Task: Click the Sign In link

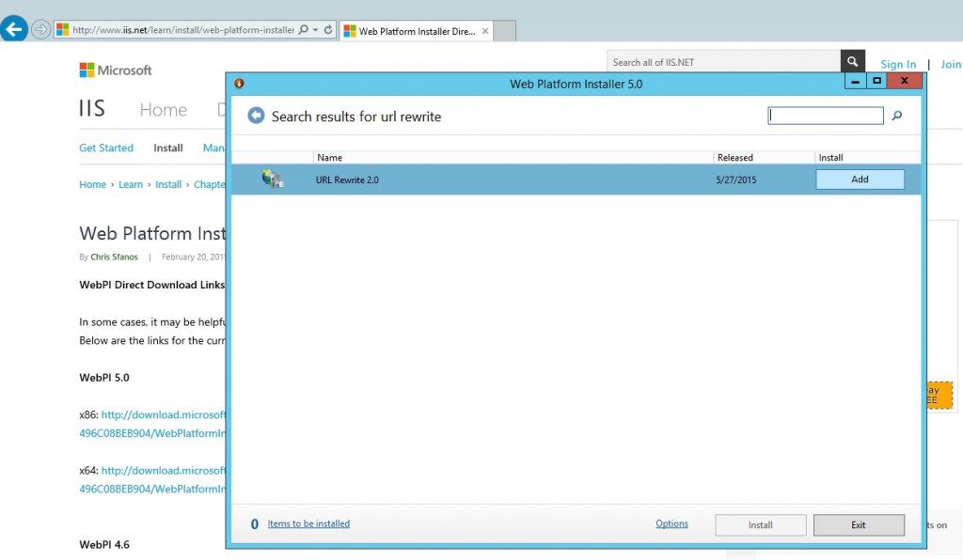Action: pos(898,64)
